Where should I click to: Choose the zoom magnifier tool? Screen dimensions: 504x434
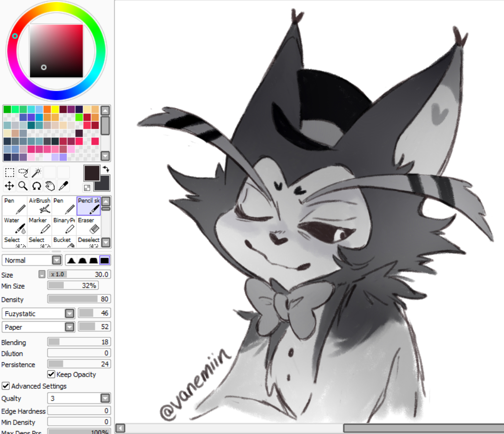point(23,186)
